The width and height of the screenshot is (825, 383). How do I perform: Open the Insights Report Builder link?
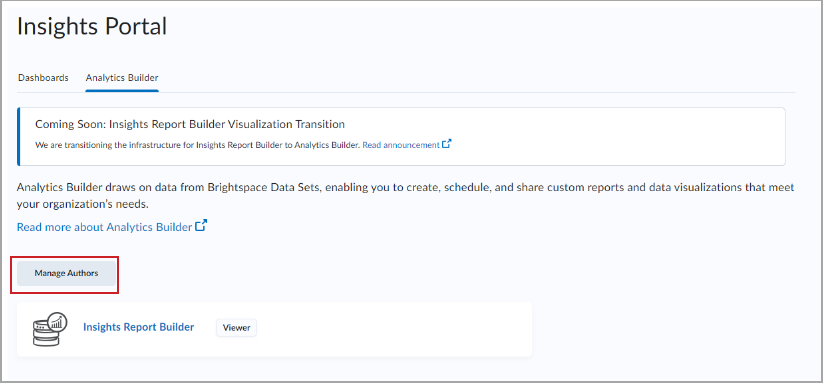(138, 327)
